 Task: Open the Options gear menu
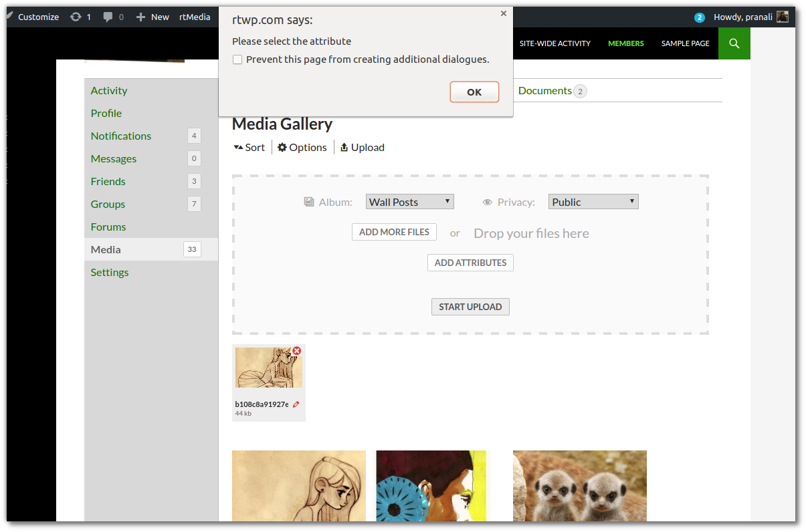click(x=302, y=148)
